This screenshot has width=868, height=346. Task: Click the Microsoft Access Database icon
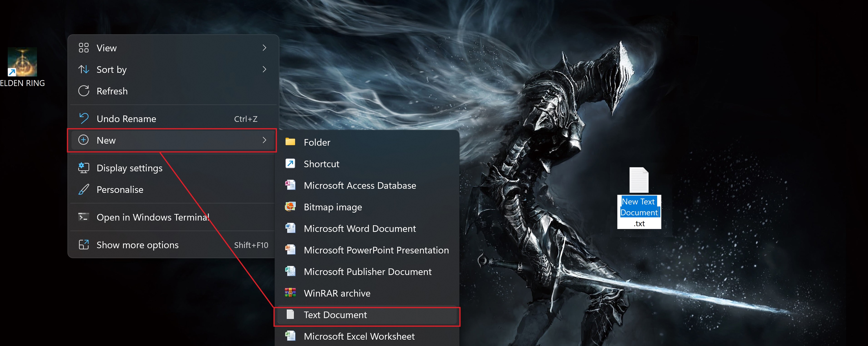point(290,185)
